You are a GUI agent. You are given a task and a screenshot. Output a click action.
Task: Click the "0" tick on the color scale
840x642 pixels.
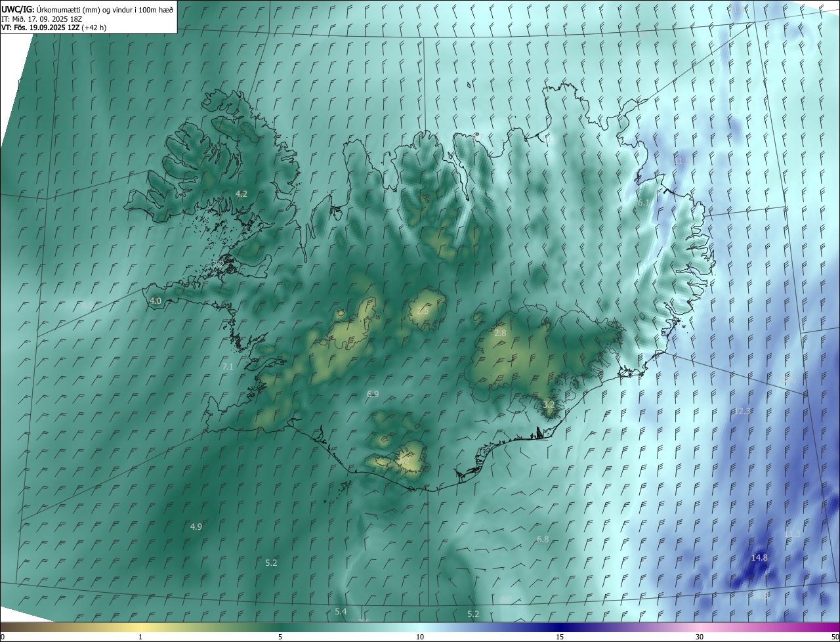[2, 637]
